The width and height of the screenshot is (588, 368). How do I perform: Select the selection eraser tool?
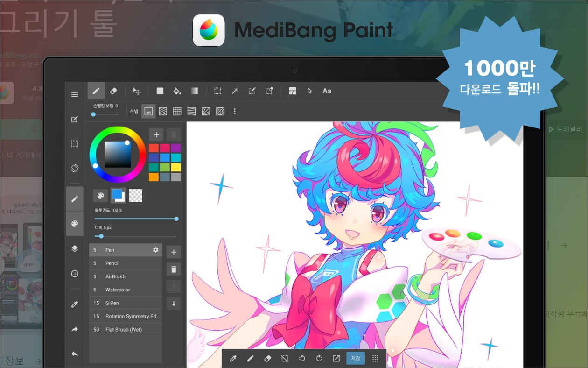(269, 91)
